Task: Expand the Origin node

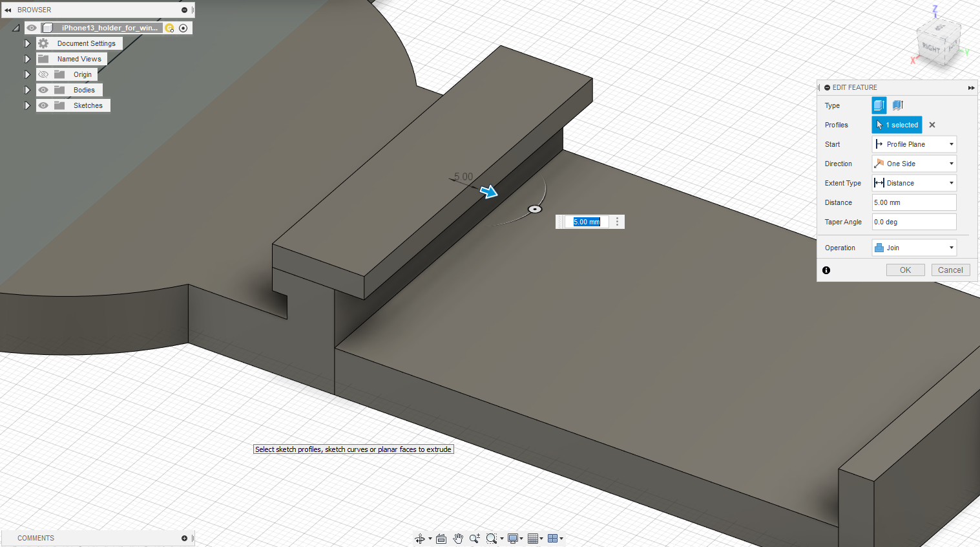Action: [x=27, y=74]
